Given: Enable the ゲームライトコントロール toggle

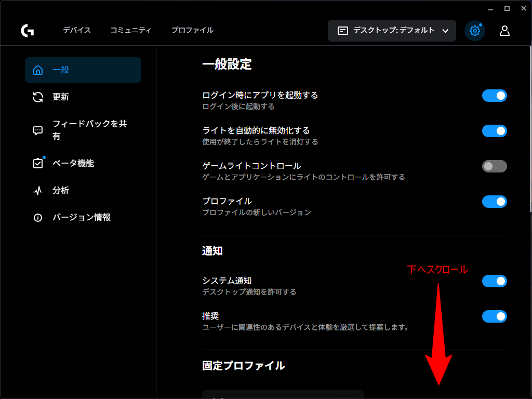Looking at the screenshot, I should point(494,166).
